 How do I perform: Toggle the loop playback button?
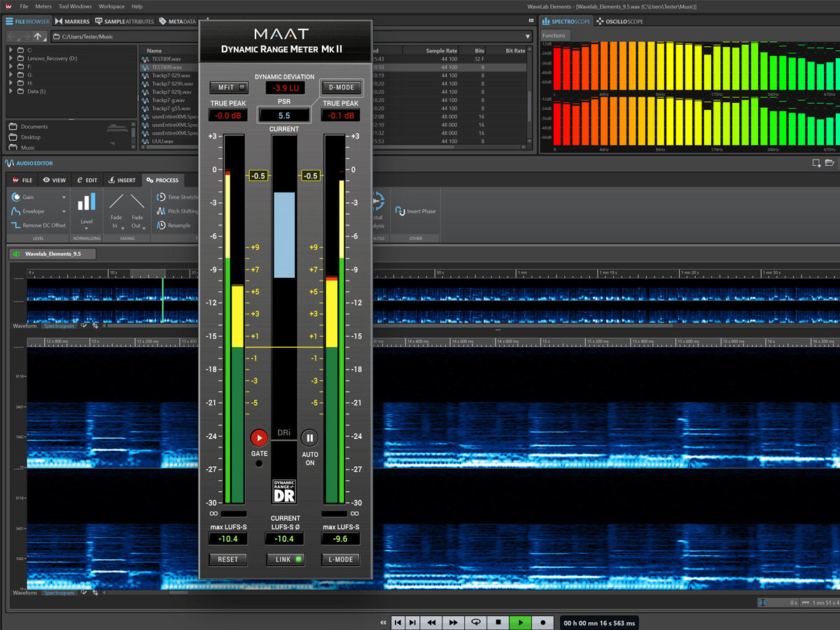pyautogui.click(x=476, y=622)
